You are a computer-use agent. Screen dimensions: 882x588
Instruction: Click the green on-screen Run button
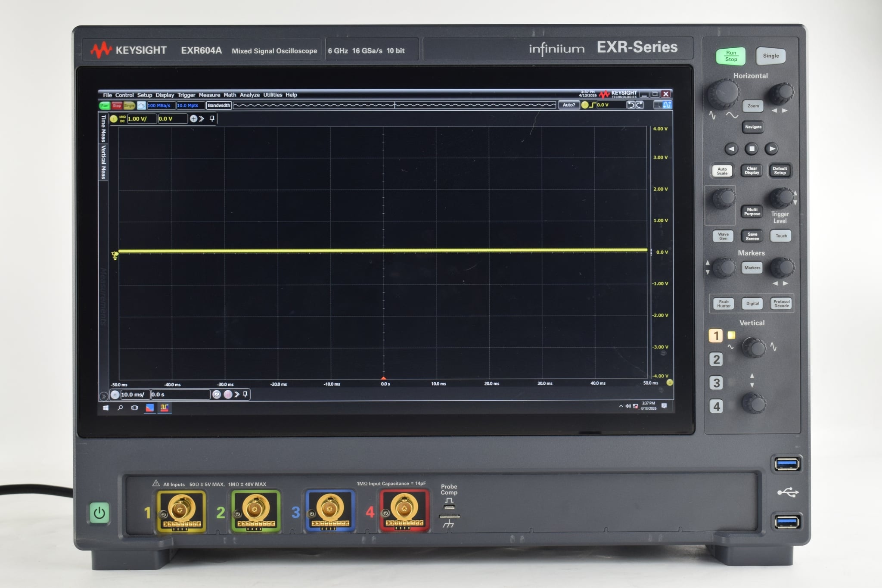tap(105, 106)
